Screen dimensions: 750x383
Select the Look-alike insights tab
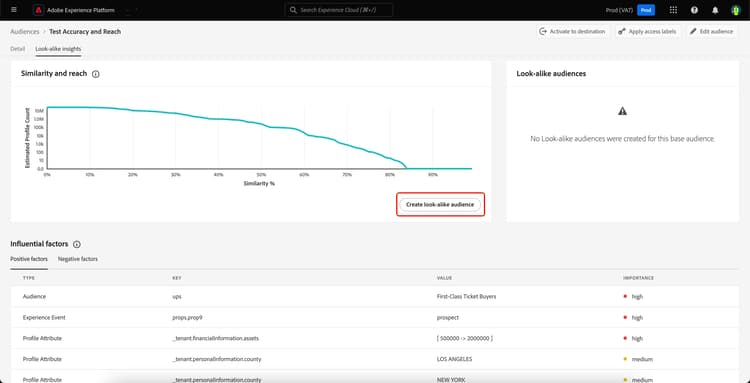click(58, 49)
